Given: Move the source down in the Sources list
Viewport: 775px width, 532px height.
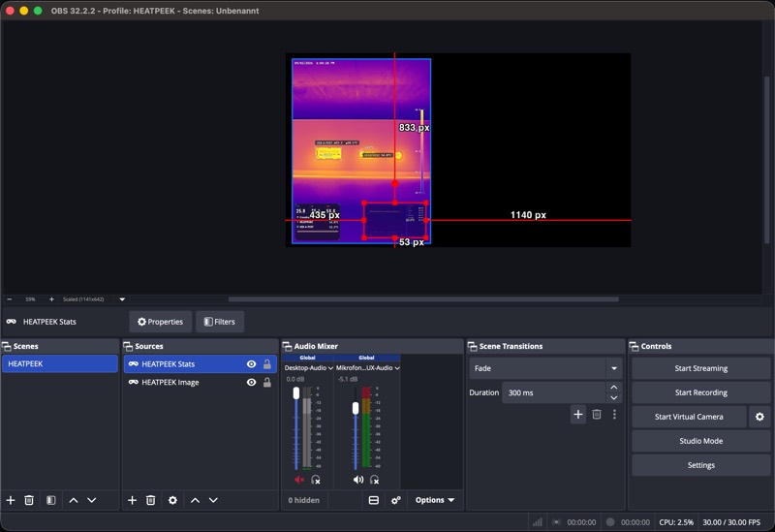Looking at the screenshot, I should [213, 500].
